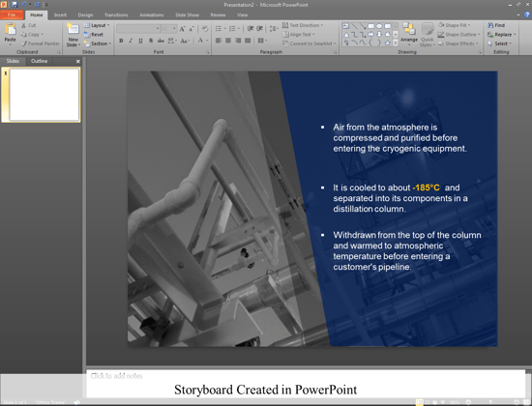Open the Select dropdown in Editing

click(499, 43)
